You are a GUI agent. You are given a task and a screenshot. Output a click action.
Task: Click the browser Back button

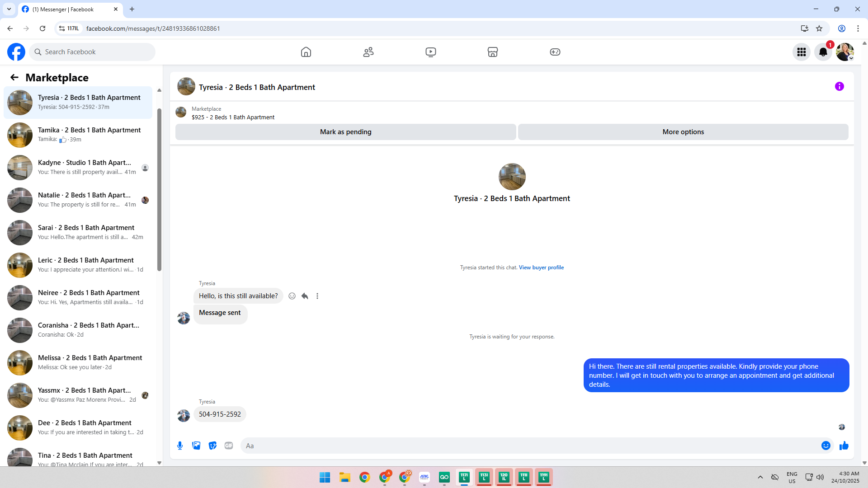pos(10,28)
